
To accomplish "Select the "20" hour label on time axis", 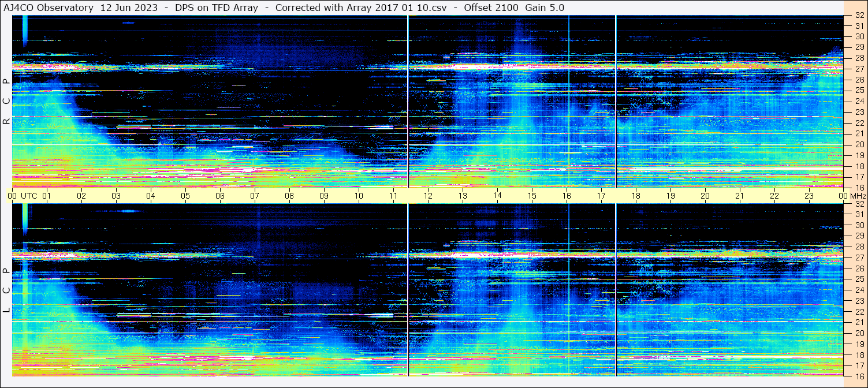I will (x=705, y=196).
